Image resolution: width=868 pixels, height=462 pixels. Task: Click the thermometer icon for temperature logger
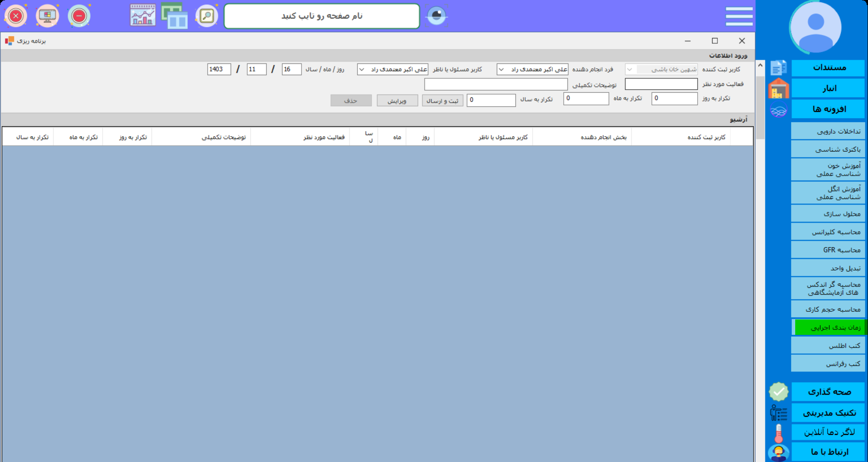tap(778, 433)
